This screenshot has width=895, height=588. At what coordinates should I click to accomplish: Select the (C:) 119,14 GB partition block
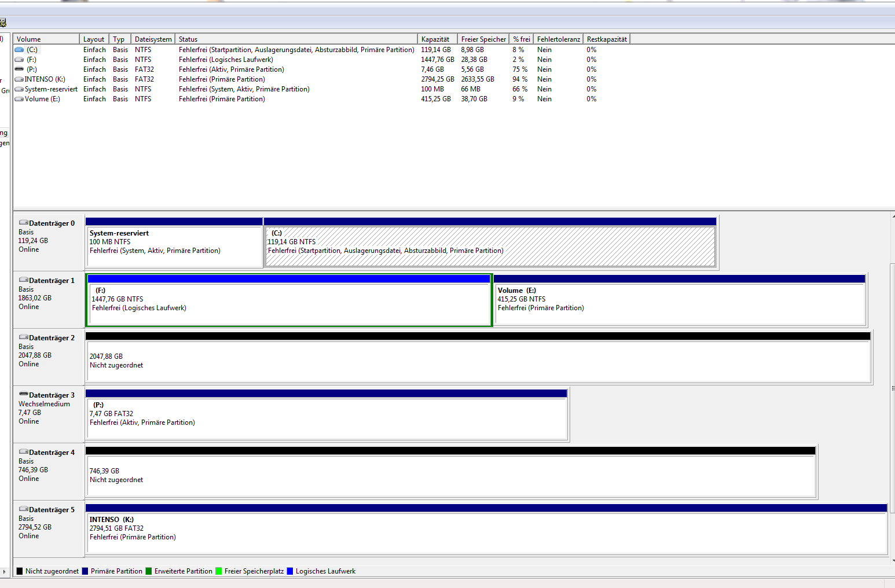(x=490, y=242)
